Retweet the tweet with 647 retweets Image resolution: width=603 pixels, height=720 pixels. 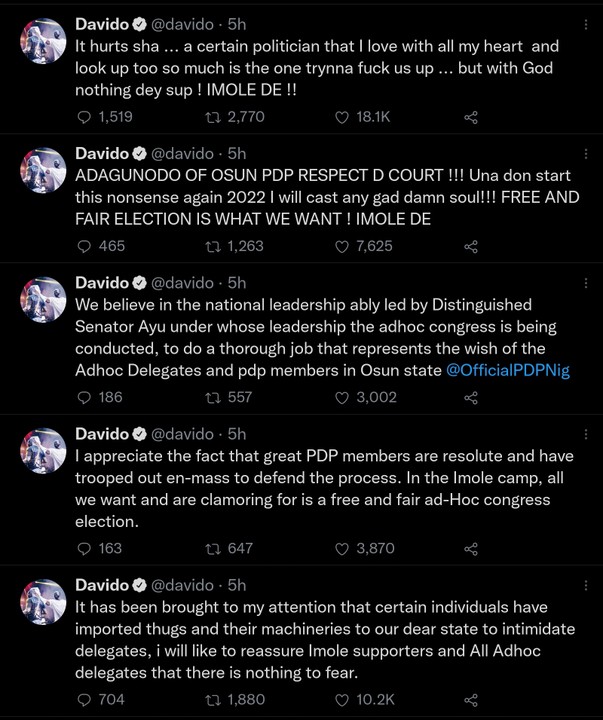(x=212, y=548)
